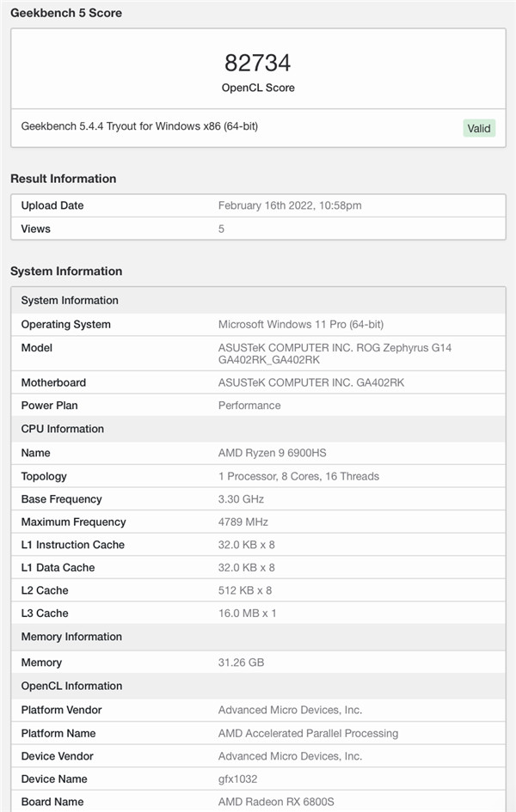
Task: Click the Geekbench 5 Score heading
Action: (66, 13)
